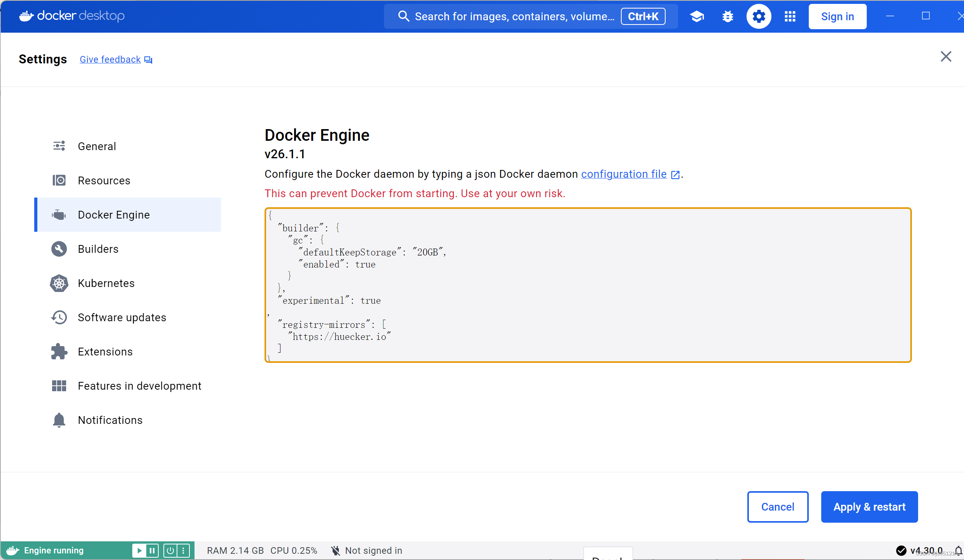
Task: Pause the Docker engine
Action: point(152,550)
